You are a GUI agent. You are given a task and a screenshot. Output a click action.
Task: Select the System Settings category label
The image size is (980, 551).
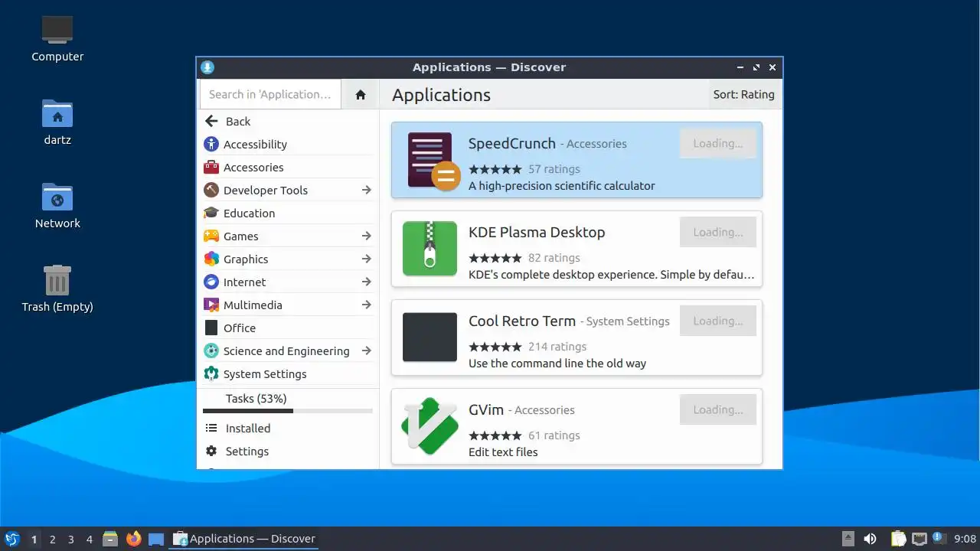[x=265, y=374]
